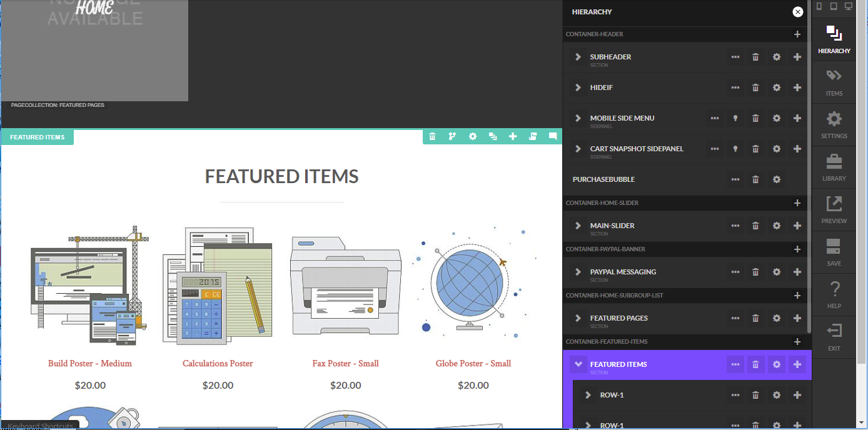Open the comment icon on the Featured Items toolbar
This screenshot has height=430, width=868.
[553, 136]
